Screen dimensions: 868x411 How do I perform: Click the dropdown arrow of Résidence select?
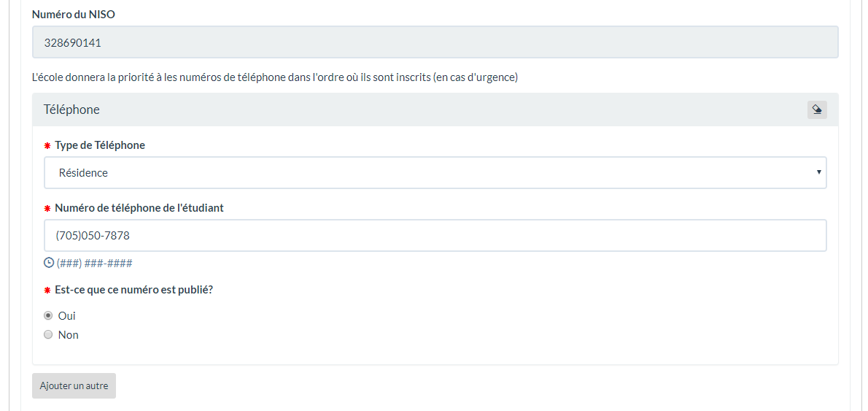(818, 173)
